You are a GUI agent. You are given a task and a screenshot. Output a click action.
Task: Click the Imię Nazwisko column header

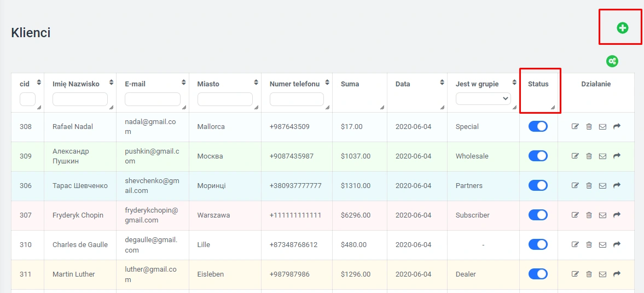pos(76,84)
